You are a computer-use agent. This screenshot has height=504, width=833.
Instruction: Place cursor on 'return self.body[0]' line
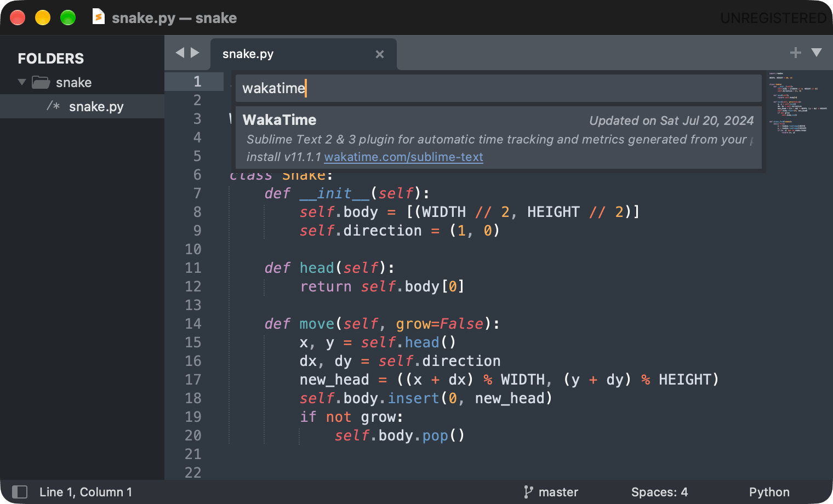(x=382, y=286)
